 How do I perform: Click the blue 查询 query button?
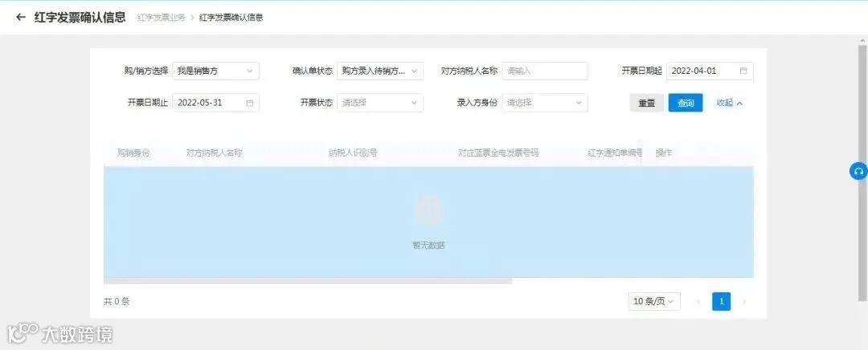[x=686, y=103]
